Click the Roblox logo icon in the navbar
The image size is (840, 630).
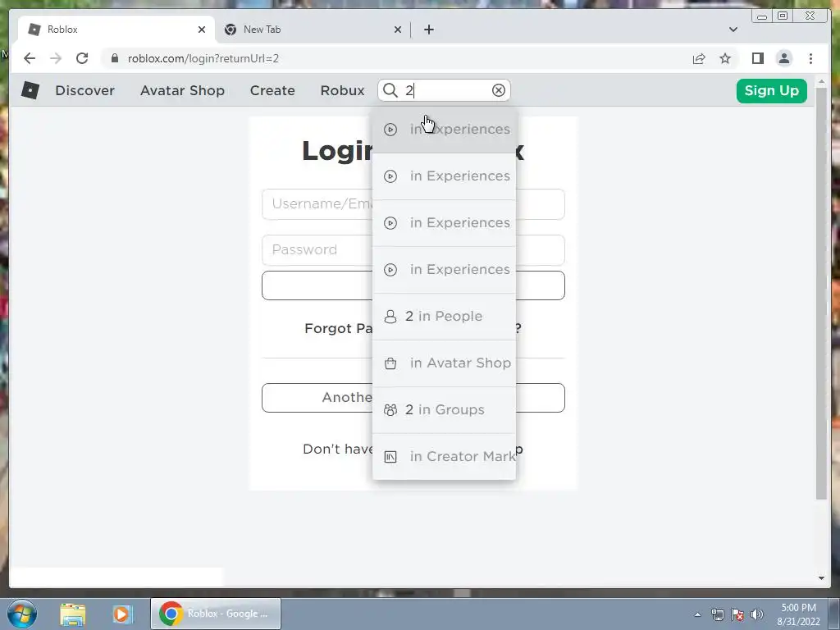tap(30, 90)
